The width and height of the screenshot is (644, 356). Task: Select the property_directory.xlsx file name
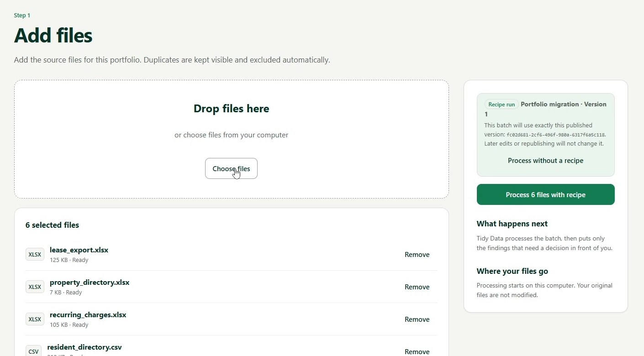[x=90, y=283]
